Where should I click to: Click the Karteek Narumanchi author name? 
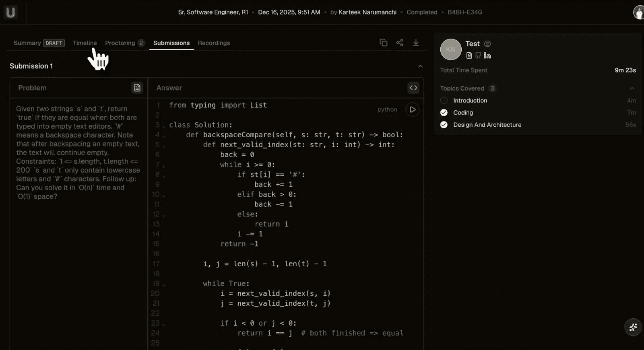coord(367,12)
